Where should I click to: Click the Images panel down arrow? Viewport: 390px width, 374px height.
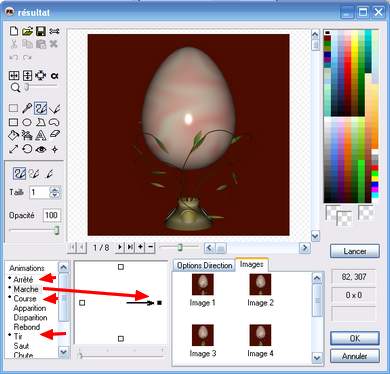pyautogui.click(x=317, y=358)
